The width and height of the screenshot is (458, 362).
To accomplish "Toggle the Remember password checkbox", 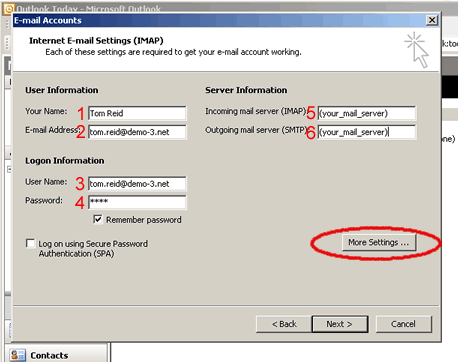I will [98, 219].
